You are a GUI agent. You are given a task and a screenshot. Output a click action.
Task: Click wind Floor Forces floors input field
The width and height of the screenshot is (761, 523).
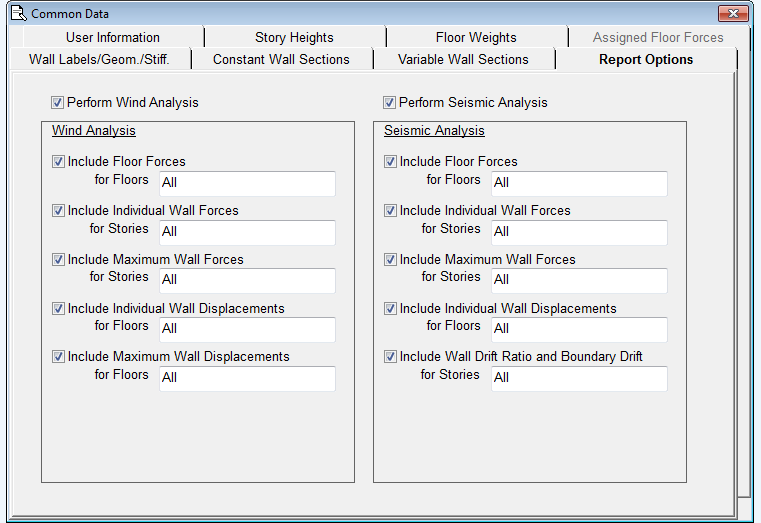[247, 183]
